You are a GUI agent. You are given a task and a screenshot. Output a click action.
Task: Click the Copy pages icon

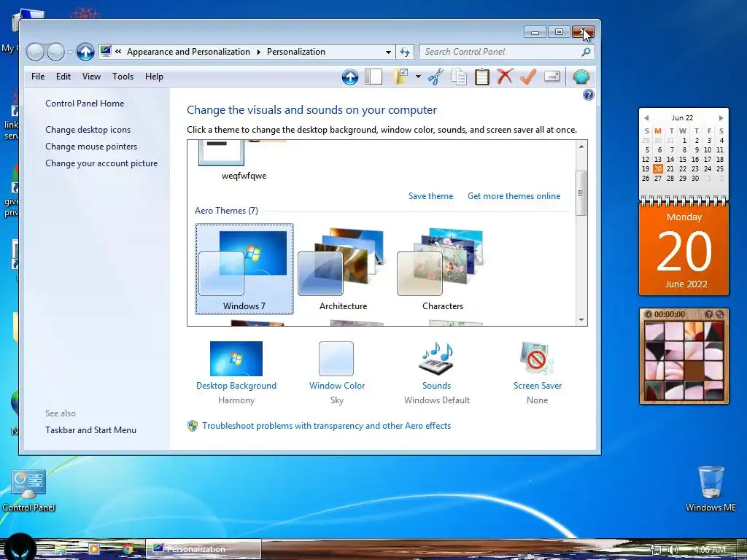tap(459, 77)
